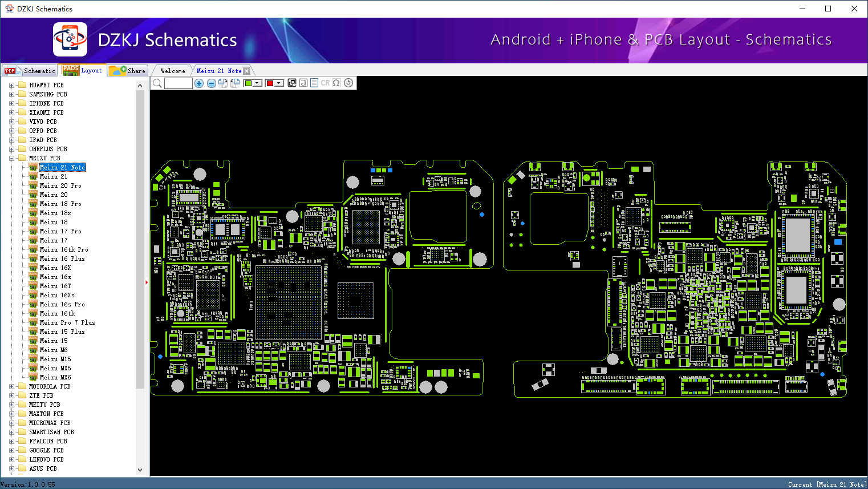Screen dimensions: 868x489
Task: Click the folder icon beside OPPO PCB
Action: (x=22, y=131)
